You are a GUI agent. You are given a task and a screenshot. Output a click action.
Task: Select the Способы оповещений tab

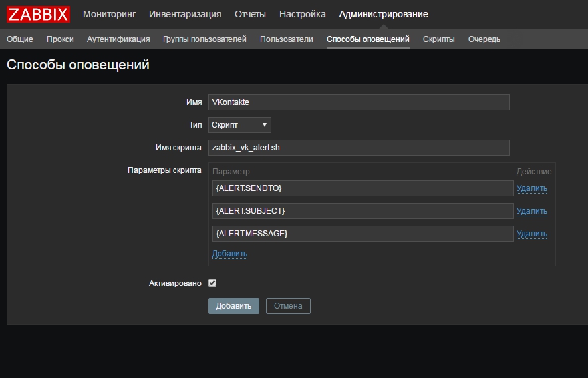click(x=368, y=39)
